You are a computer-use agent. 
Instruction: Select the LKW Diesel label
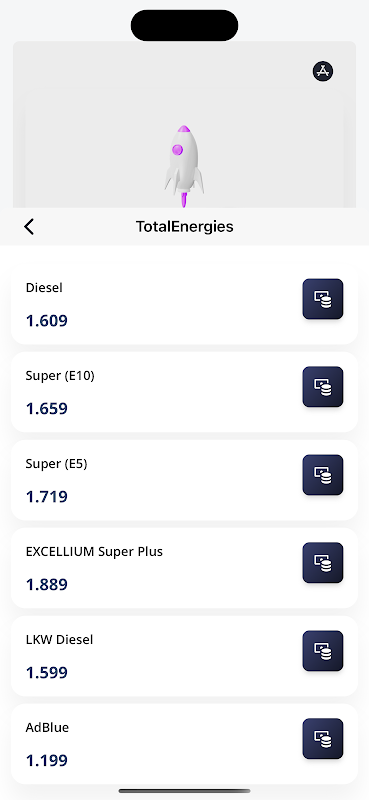click(59, 639)
